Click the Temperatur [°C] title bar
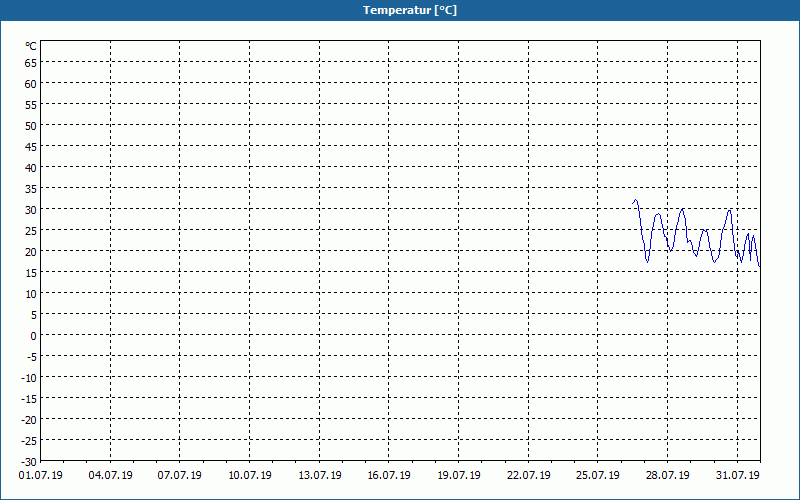Screen dimensions: 800x500 [x=400, y=10]
